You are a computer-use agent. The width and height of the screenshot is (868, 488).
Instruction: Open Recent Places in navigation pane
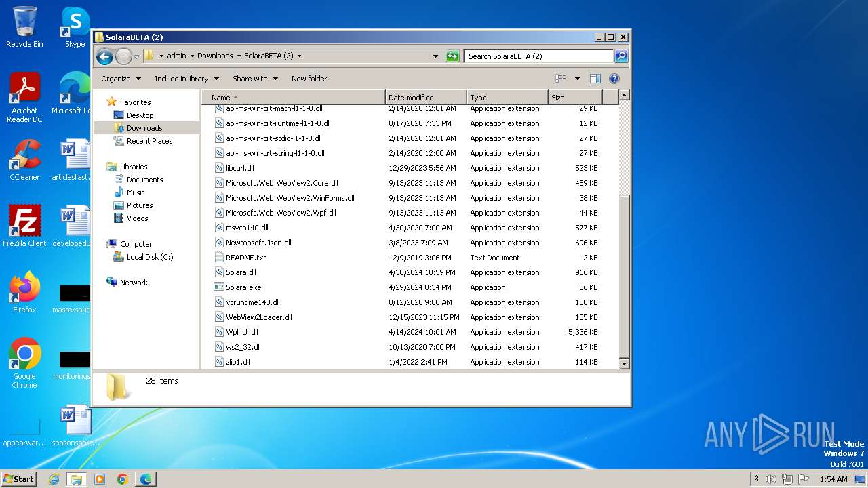click(149, 141)
